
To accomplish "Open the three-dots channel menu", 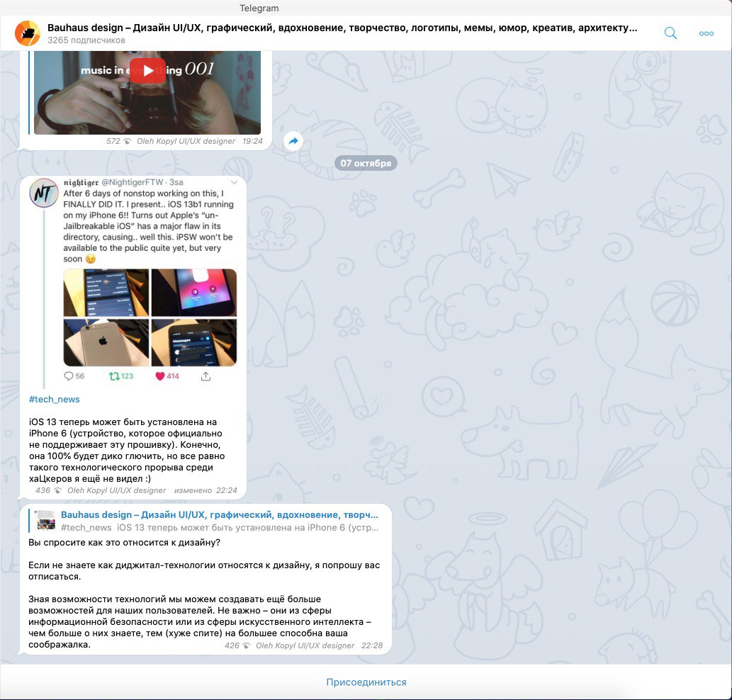I will [x=706, y=33].
